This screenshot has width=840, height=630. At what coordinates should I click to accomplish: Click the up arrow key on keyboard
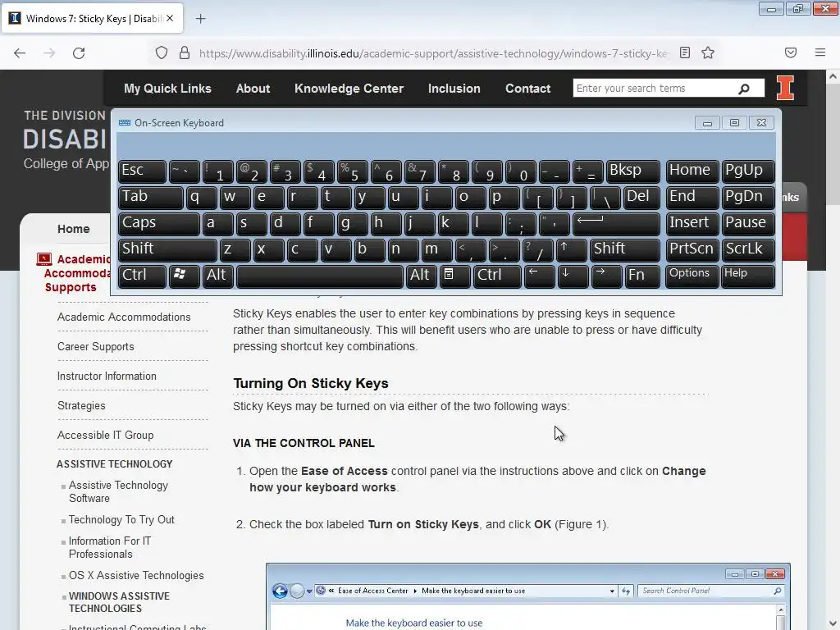[x=572, y=249]
